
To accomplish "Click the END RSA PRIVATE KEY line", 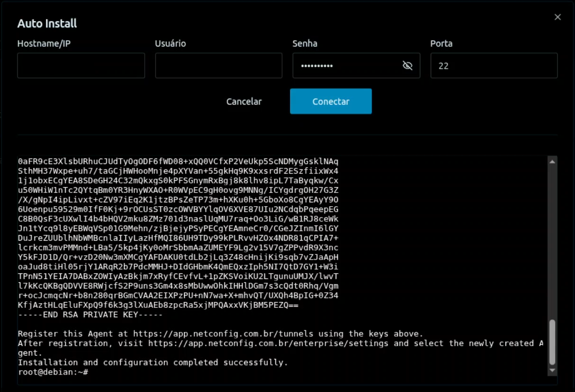I will (x=89, y=314).
